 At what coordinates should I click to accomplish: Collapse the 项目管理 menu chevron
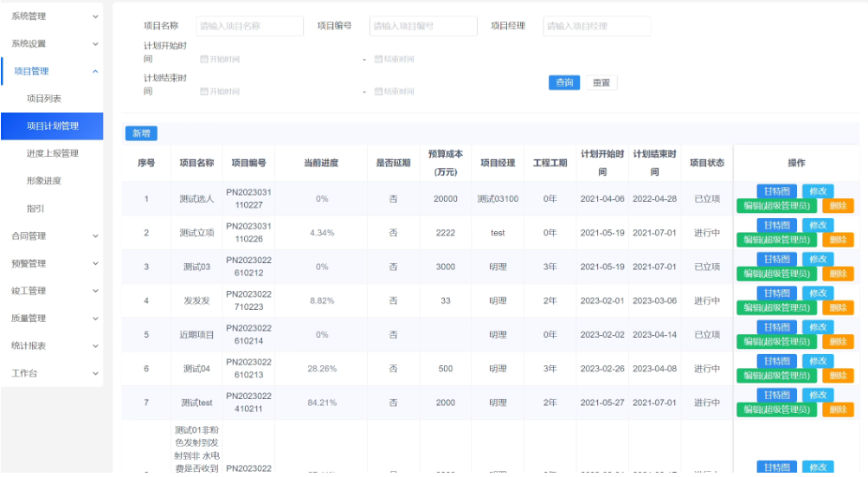95,72
